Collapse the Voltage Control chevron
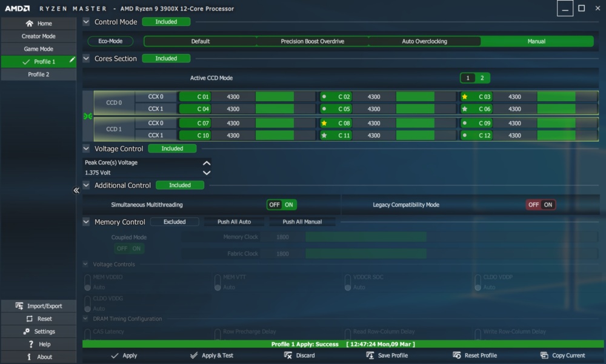 click(86, 148)
